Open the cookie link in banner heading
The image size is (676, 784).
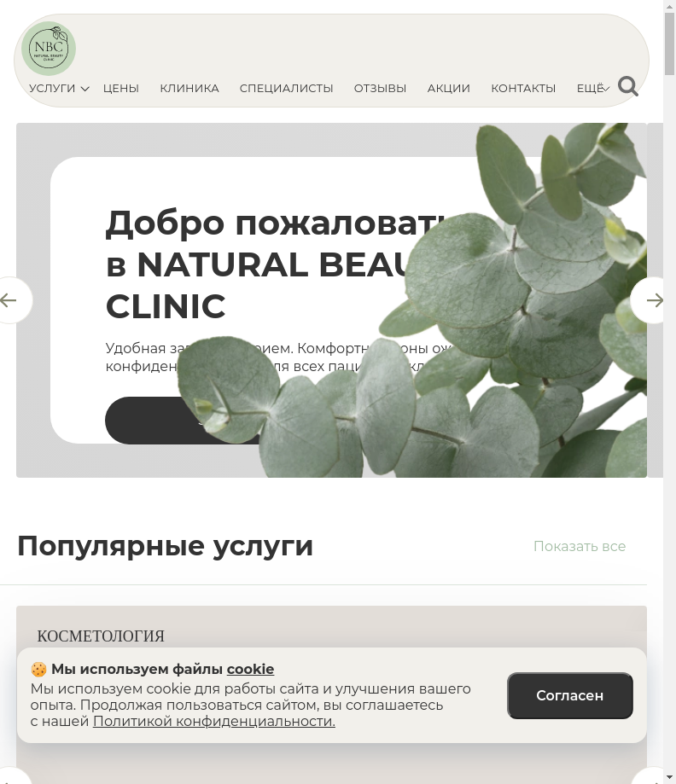pyautogui.click(x=250, y=669)
